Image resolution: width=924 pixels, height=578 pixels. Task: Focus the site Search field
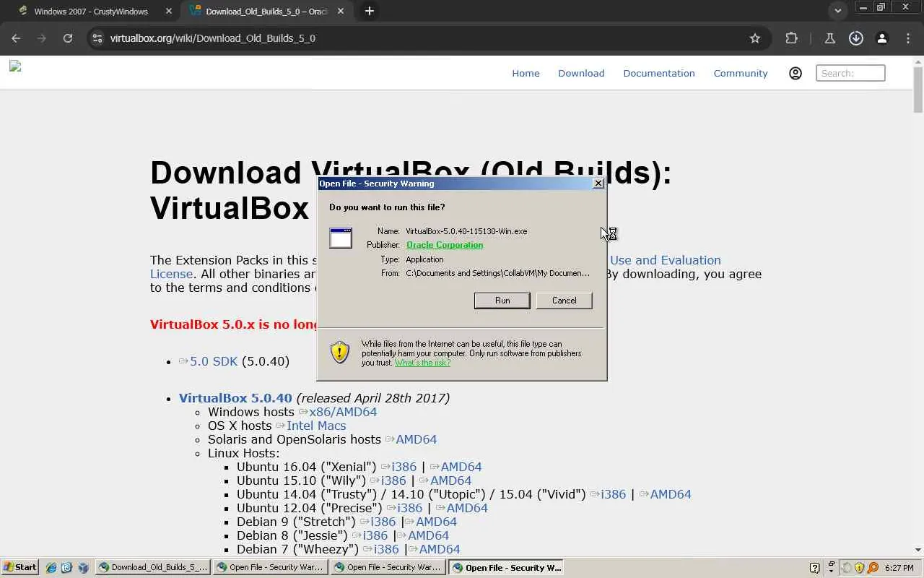[850, 73]
